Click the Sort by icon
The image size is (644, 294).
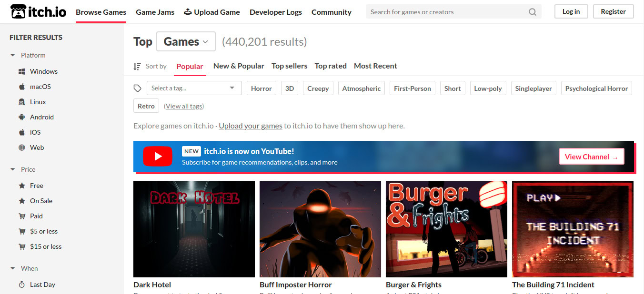pyautogui.click(x=137, y=66)
